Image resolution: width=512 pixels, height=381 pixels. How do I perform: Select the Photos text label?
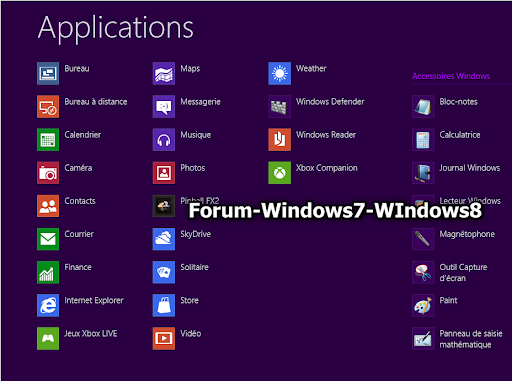coord(193,168)
